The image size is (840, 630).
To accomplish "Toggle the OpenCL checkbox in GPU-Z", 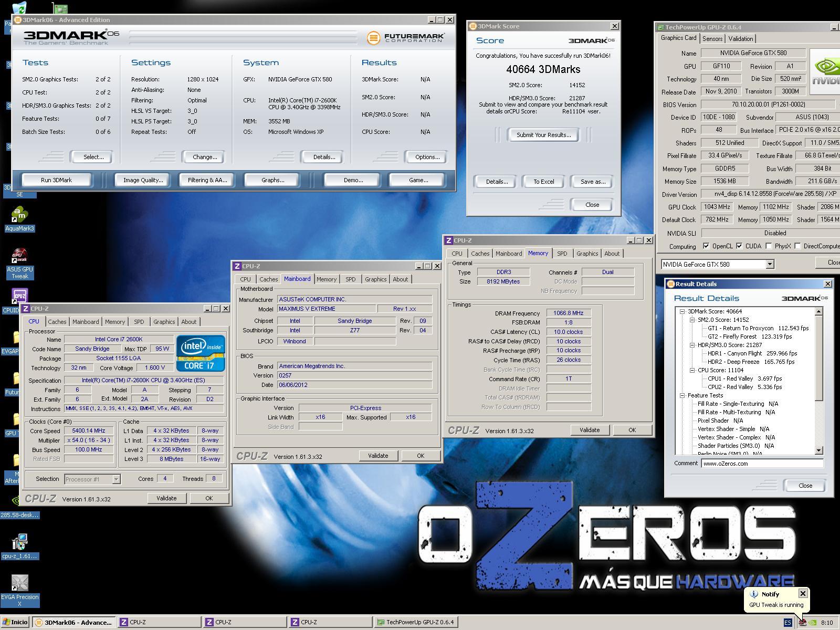I will pos(706,246).
